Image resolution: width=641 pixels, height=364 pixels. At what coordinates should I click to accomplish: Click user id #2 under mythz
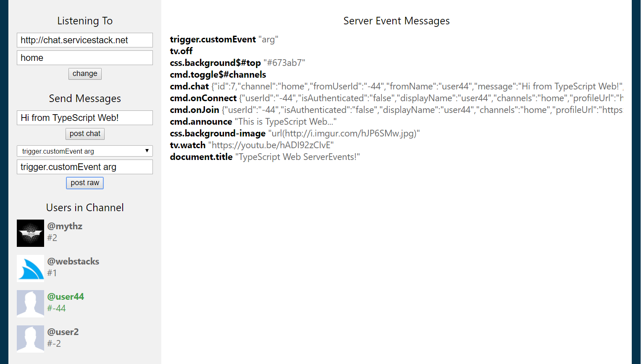click(52, 238)
